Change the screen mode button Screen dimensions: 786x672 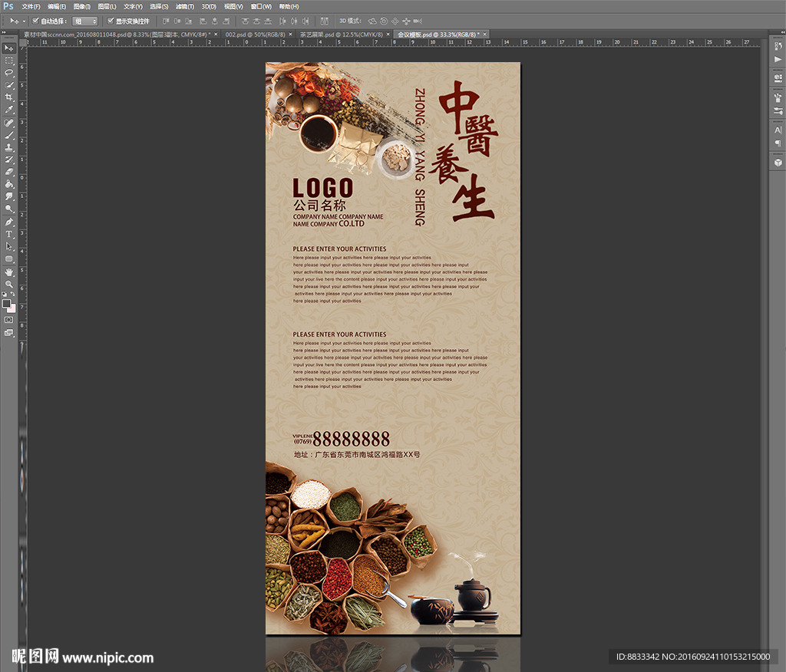[x=9, y=332]
